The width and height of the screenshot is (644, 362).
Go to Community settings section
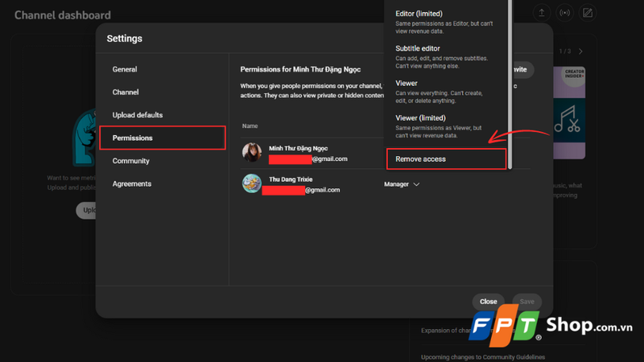[x=131, y=161]
